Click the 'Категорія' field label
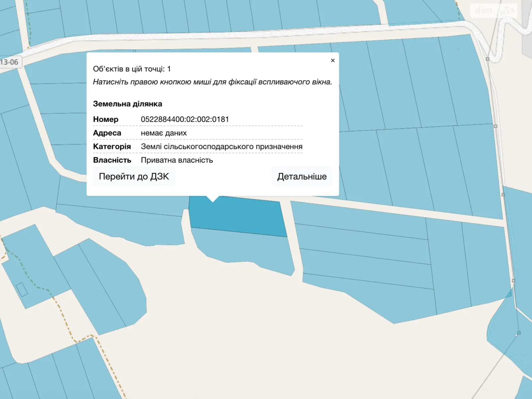532x399 pixels. tap(112, 147)
